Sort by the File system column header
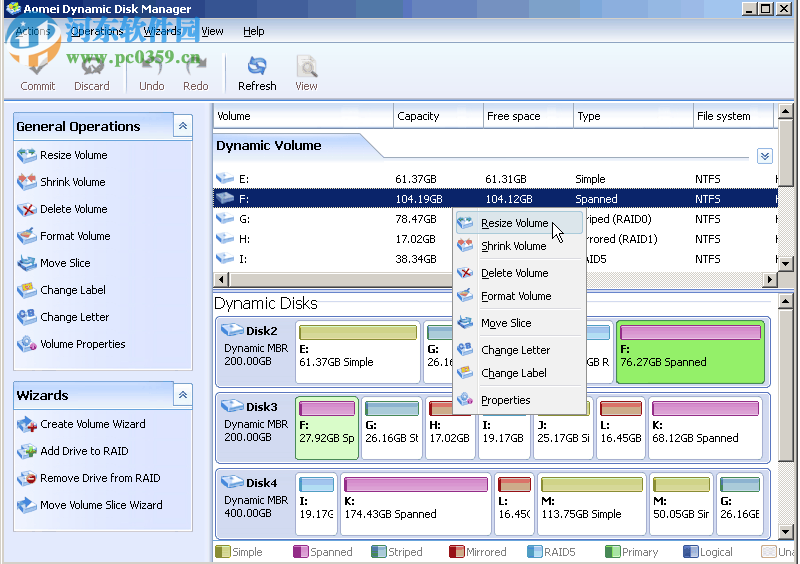 tap(734, 116)
